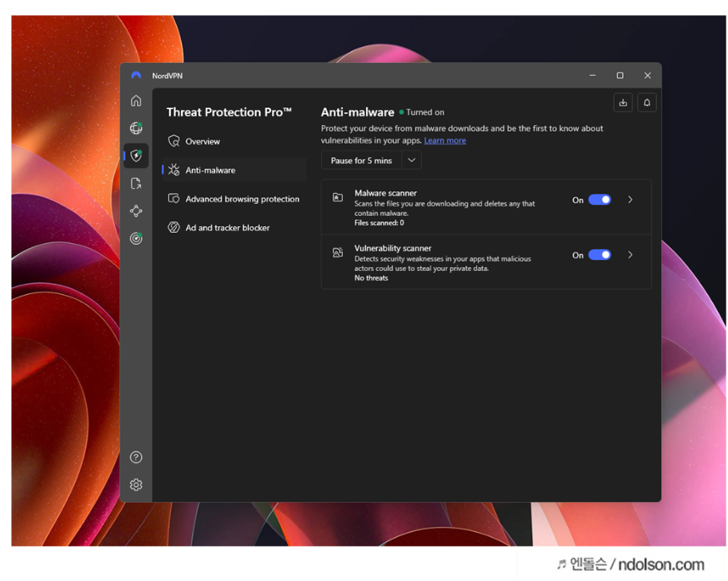The height and width of the screenshot is (581, 728).
Task: Open the globe VPN servers icon
Action: coord(136,128)
